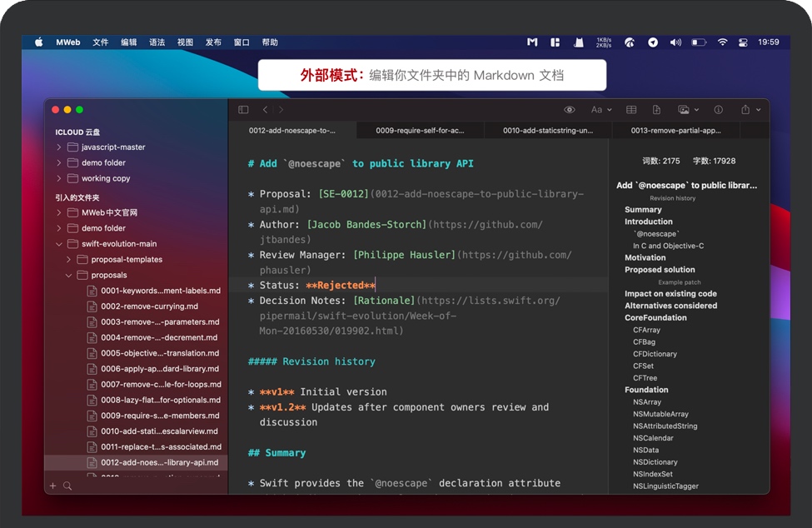Enable preview mode via the eye icon
The width and height of the screenshot is (812, 528).
(570, 109)
